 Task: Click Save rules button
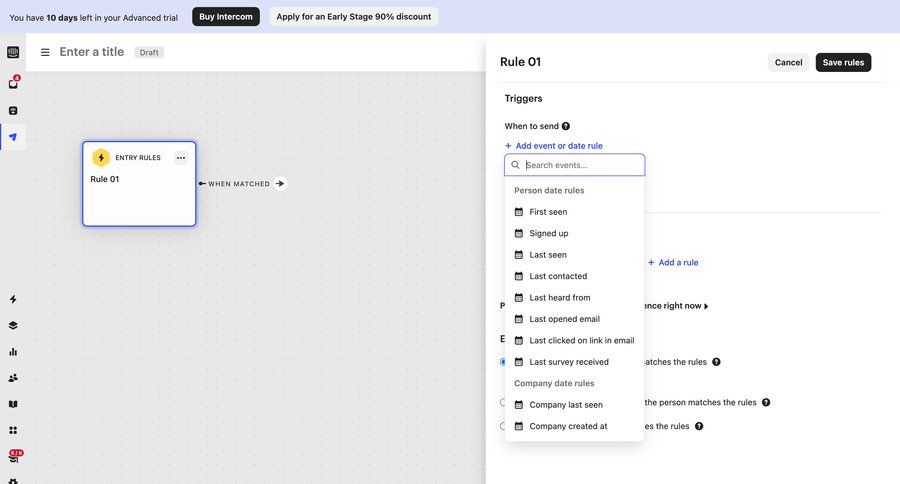(x=843, y=63)
